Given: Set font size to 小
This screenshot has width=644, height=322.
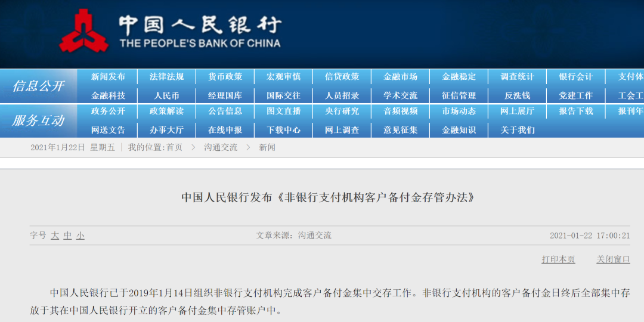Looking at the screenshot, I should pyautogui.click(x=80, y=236).
